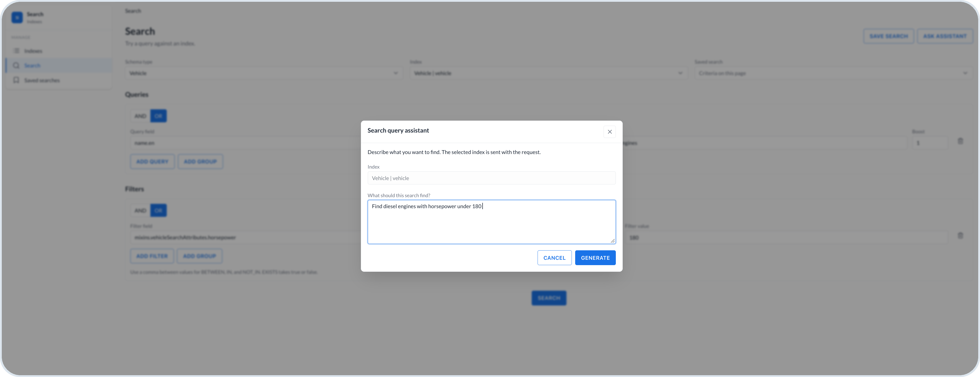Viewport: 980px width, 377px height.
Task: Select AND in the Filters section
Action: [140, 210]
